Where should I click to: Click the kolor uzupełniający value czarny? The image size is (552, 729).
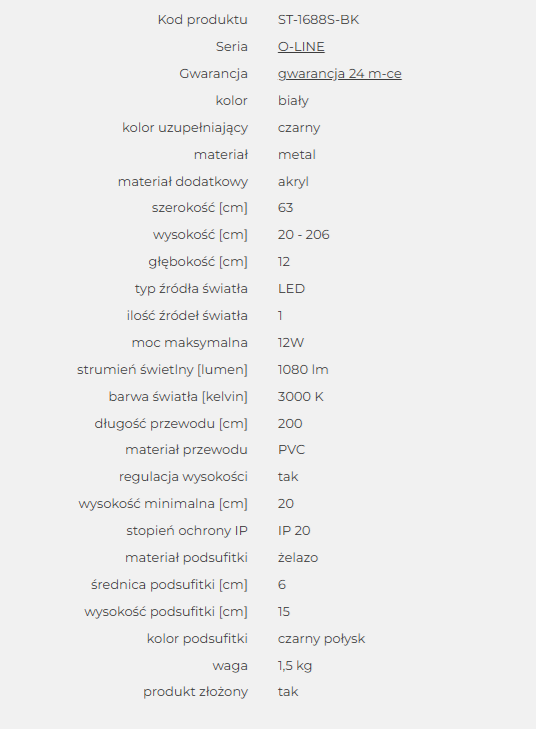pos(299,128)
